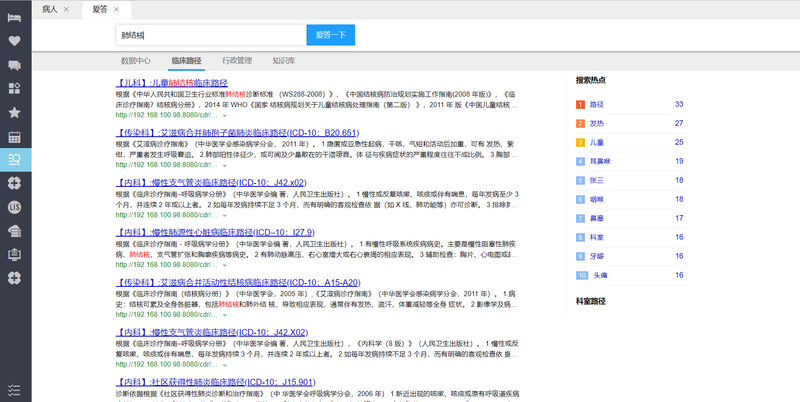
Task: Expand URL arrow under 艾滋病合并肺孢子菌肺炎 result
Action: [224, 166]
